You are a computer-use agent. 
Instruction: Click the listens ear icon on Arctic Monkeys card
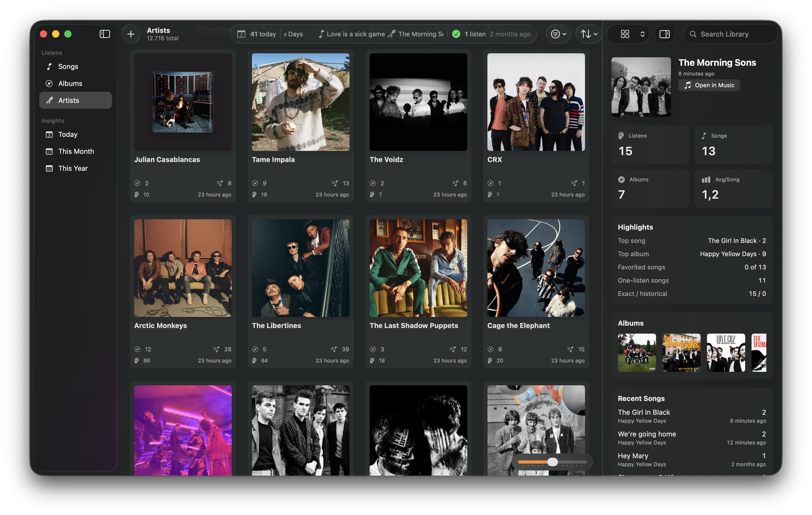tap(137, 361)
